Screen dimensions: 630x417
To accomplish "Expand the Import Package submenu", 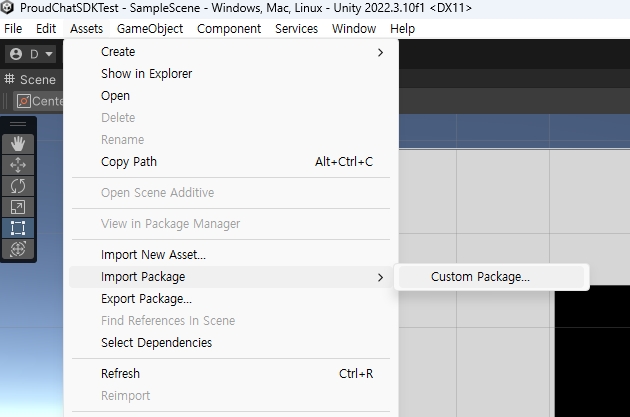I will point(143,277).
